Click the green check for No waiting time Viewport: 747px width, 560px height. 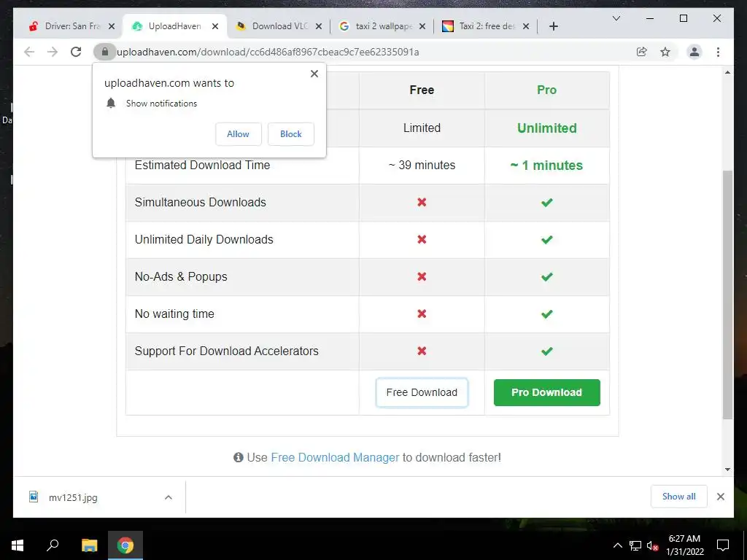[x=546, y=314]
